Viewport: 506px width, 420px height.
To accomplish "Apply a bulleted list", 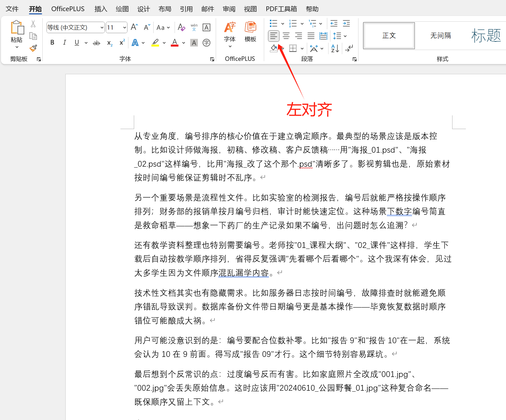I will (273, 23).
